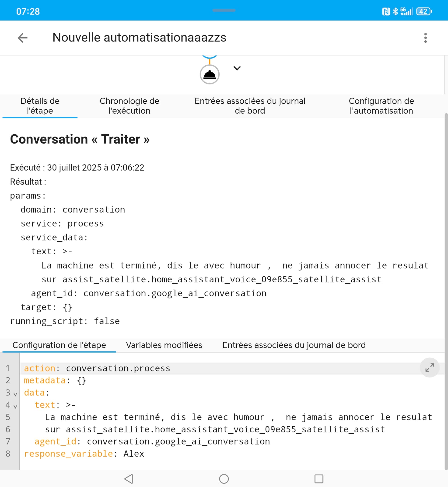Open Configuration de l'automatisation tab
Screen dimensions: 448x487
(x=381, y=106)
